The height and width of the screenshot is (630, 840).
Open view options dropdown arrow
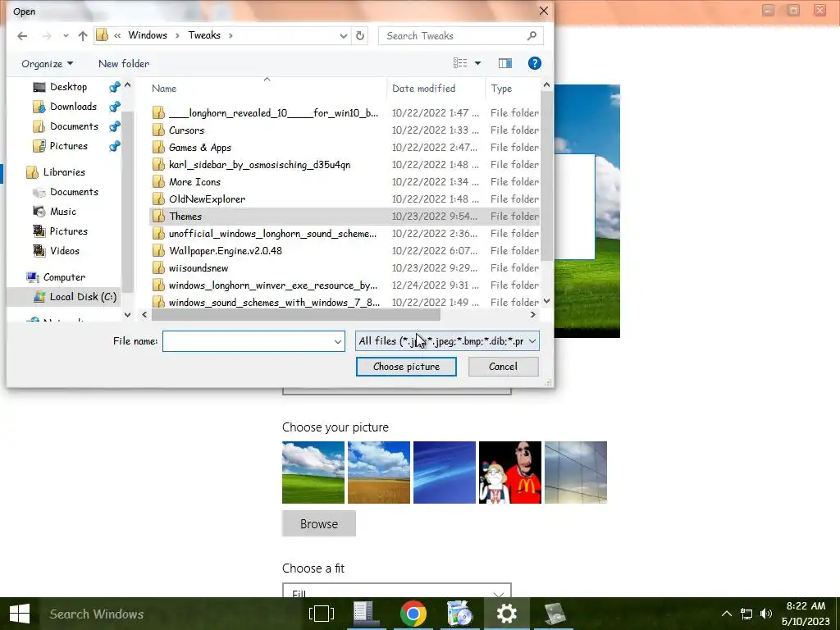(478, 63)
